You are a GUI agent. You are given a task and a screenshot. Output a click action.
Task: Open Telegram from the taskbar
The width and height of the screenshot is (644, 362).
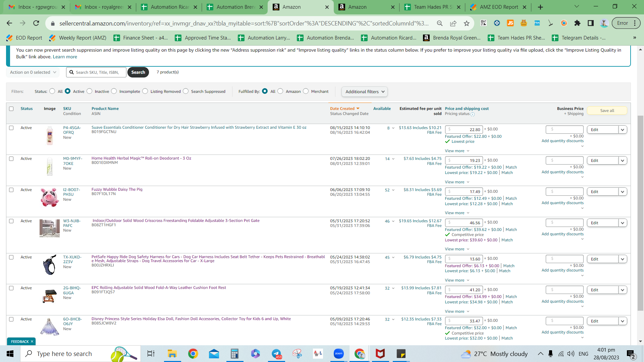pyautogui.click(x=276, y=354)
